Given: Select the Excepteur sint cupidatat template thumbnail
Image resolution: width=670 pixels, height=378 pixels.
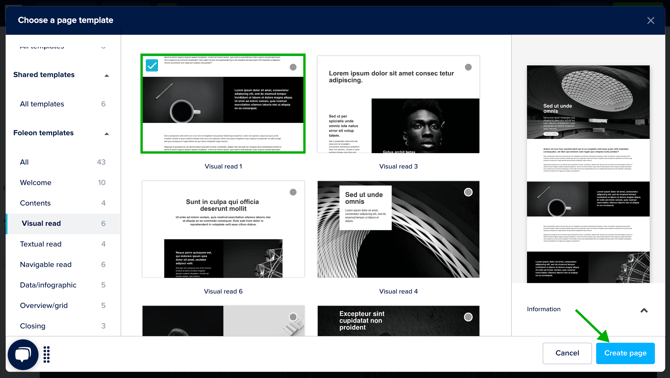Looking at the screenshot, I should click(398, 321).
